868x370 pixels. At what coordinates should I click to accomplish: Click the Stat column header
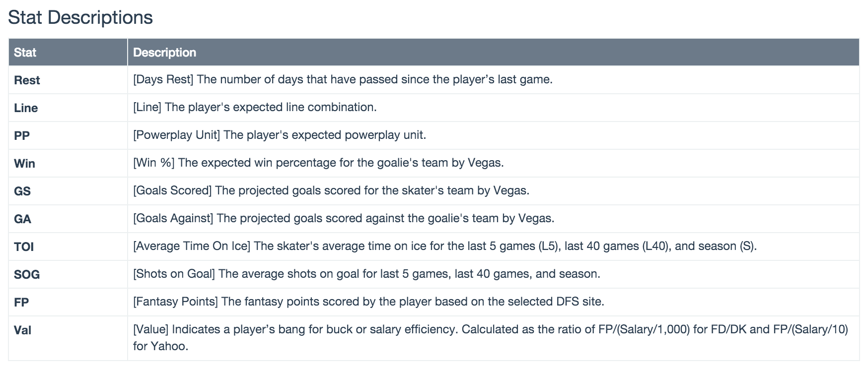pyautogui.click(x=25, y=53)
